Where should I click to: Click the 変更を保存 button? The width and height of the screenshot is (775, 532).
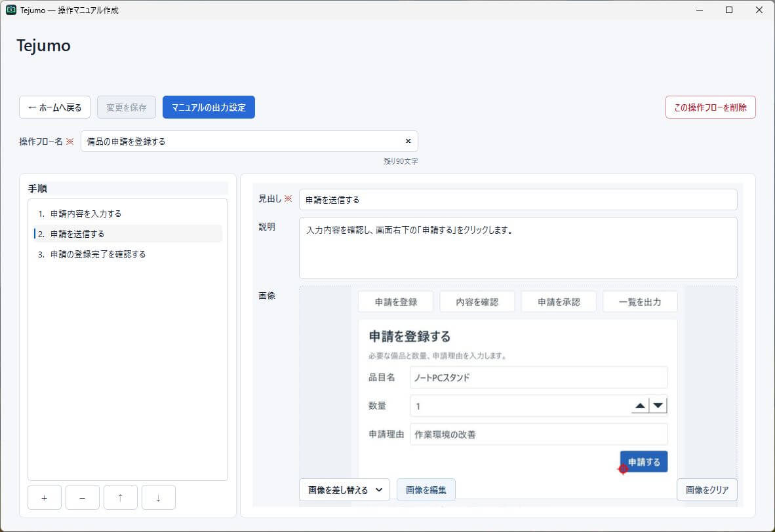[127, 107]
